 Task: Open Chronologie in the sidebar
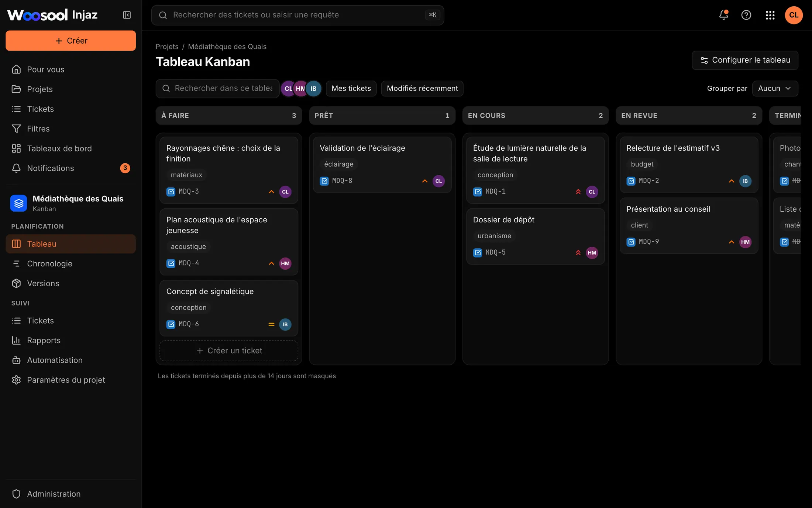point(70,264)
